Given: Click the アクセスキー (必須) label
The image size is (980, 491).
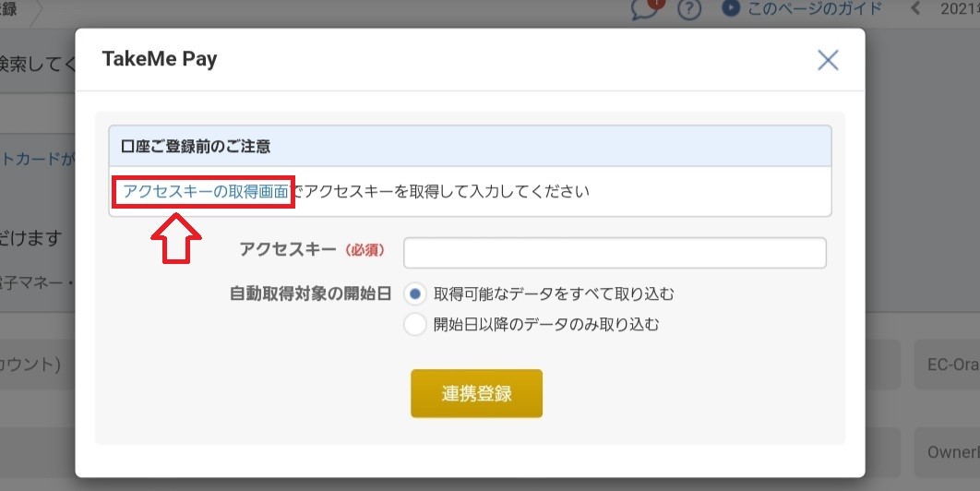Looking at the screenshot, I should 313,249.
